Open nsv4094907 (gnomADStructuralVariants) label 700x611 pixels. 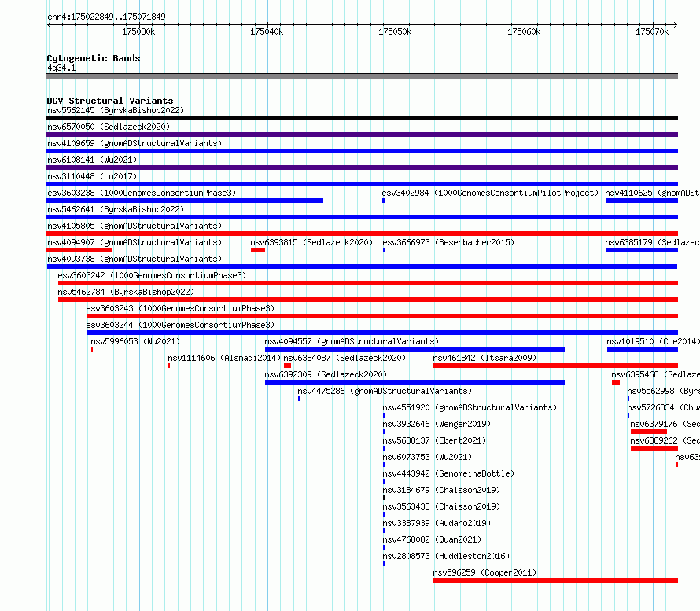(134, 242)
